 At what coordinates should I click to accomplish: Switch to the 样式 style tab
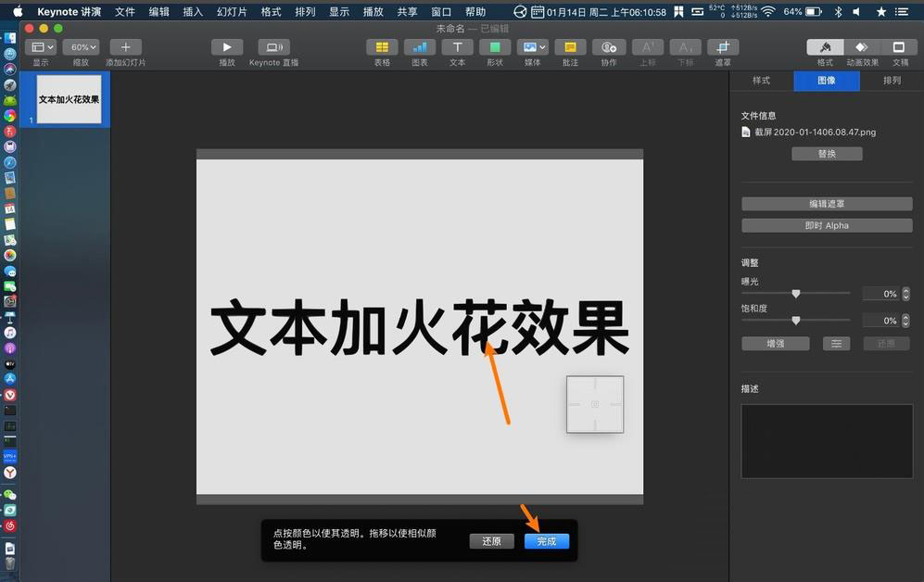pyautogui.click(x=762, y=81)
